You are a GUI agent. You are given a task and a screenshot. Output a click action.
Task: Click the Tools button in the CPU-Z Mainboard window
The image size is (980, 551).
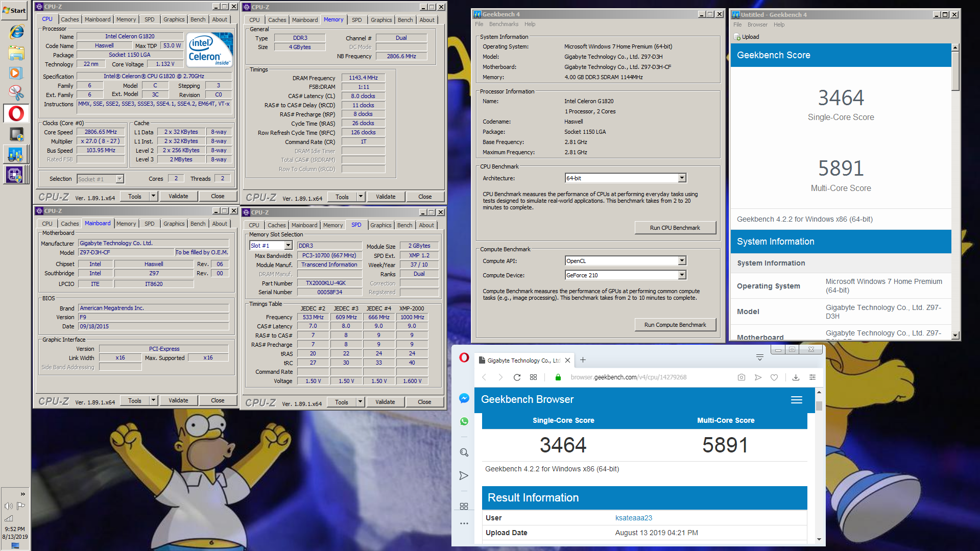[135, 401]
